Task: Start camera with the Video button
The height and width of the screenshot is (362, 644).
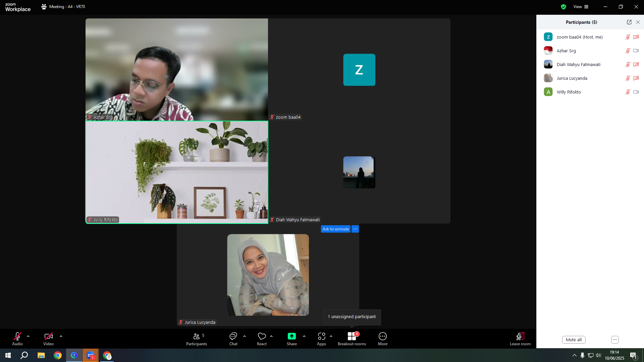Action: (48, 339)
